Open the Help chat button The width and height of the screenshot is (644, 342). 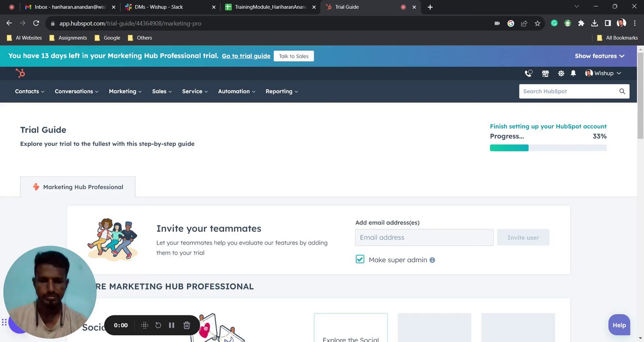(x=619, y=325)
